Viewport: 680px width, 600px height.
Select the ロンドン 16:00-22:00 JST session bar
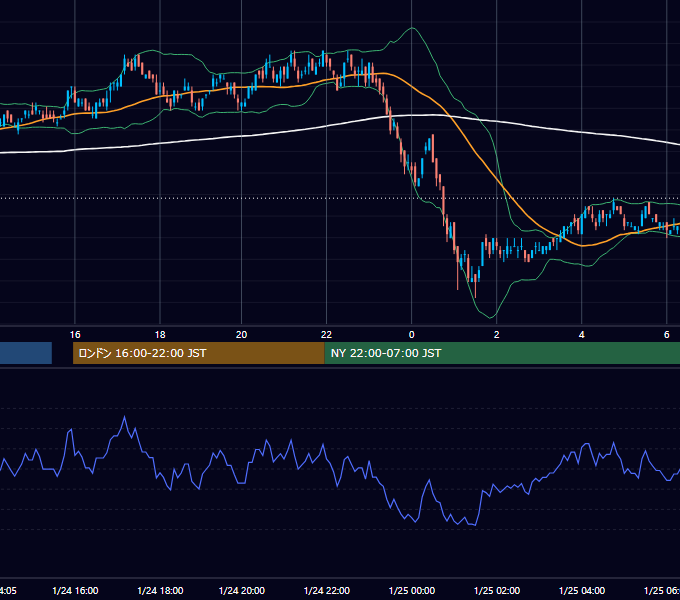pyautogui.click(x=199, y=353)
